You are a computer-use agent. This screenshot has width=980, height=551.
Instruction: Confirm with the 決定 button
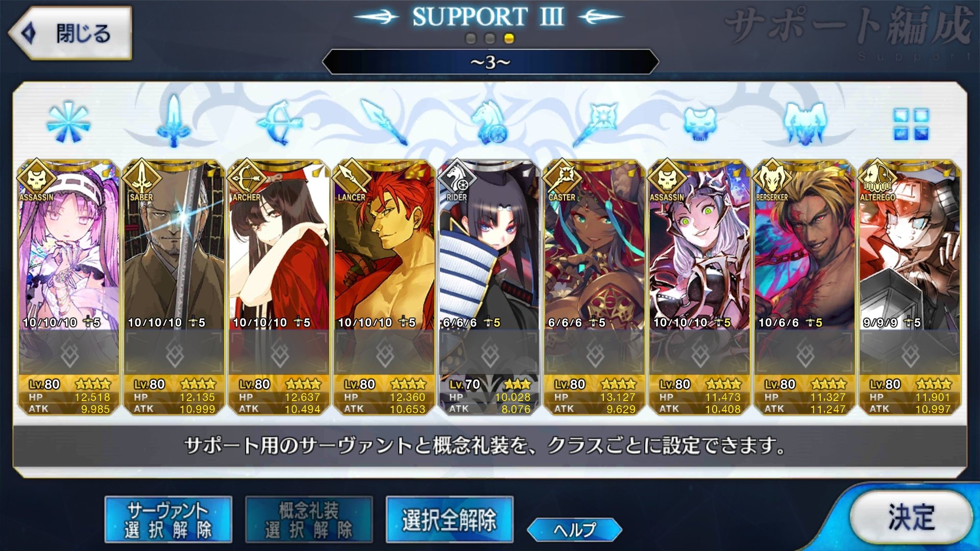pyautogui.click(x=911, y=517)
